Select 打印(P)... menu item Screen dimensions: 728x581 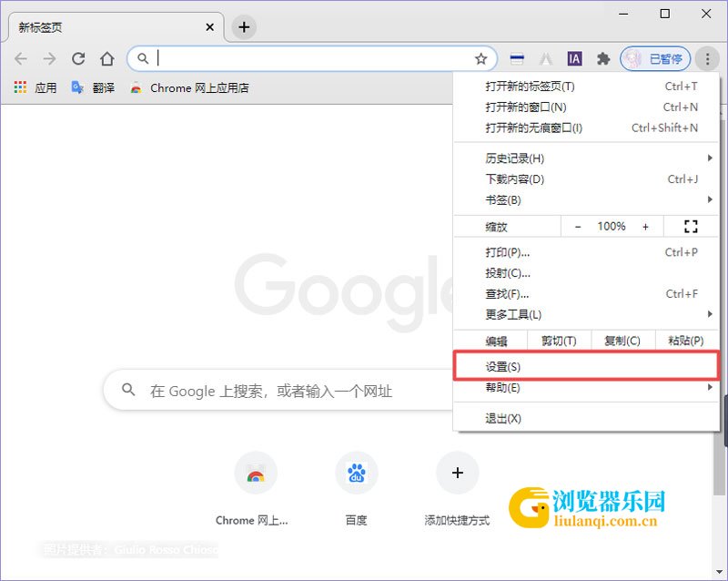click(x=586, y=252)
